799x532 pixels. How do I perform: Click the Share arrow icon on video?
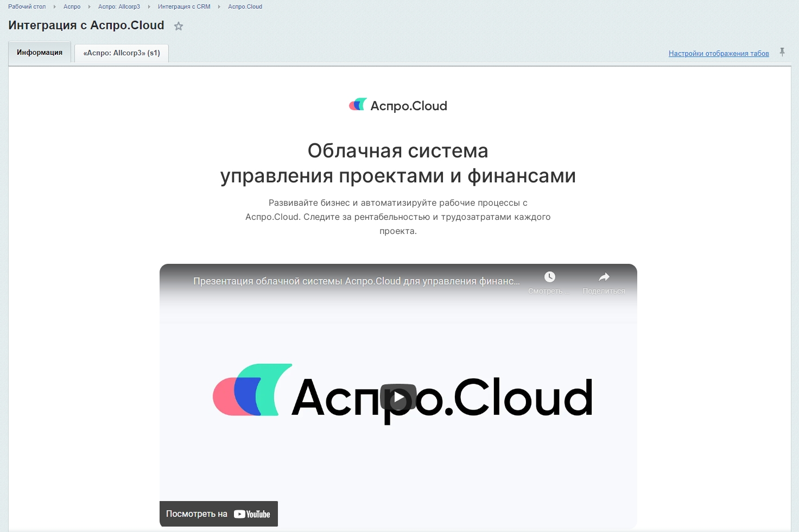pos(604,277)
